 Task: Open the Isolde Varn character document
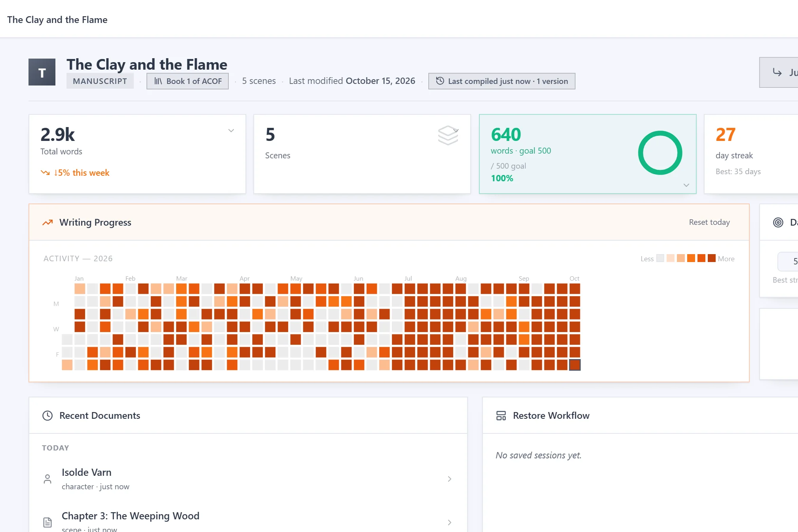click(248, 479)
